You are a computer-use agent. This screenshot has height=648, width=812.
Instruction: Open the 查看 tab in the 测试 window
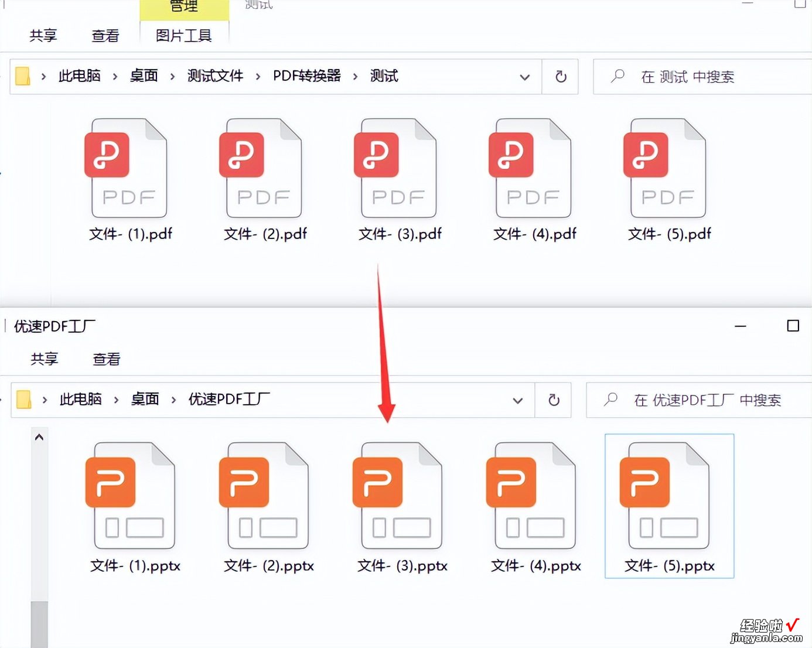point(105,36)
